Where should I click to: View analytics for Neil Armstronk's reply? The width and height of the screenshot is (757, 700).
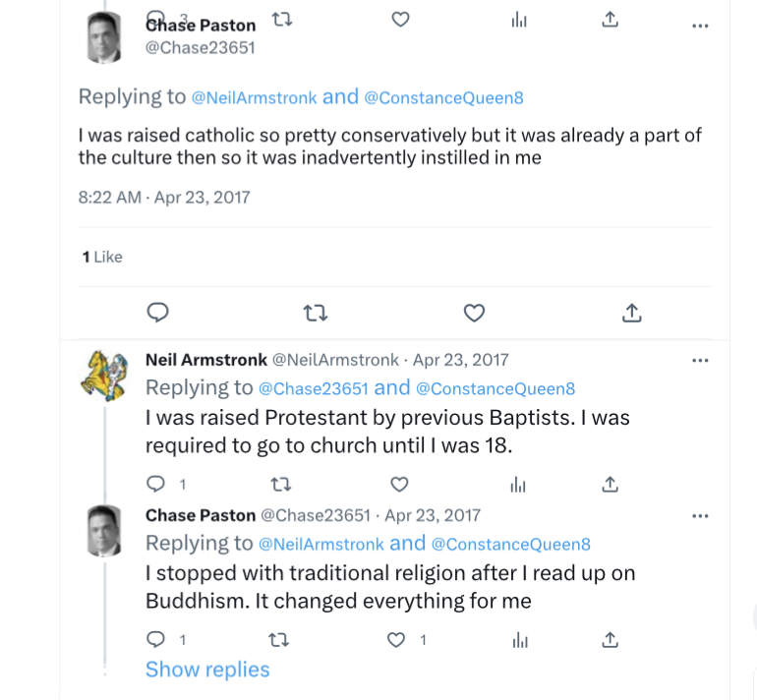click(518, 484)
